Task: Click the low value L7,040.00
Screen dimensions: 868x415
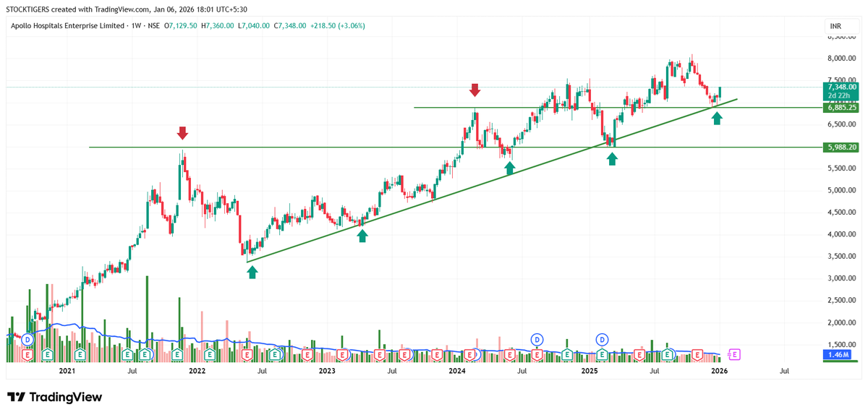Action: tap(254, 25)
